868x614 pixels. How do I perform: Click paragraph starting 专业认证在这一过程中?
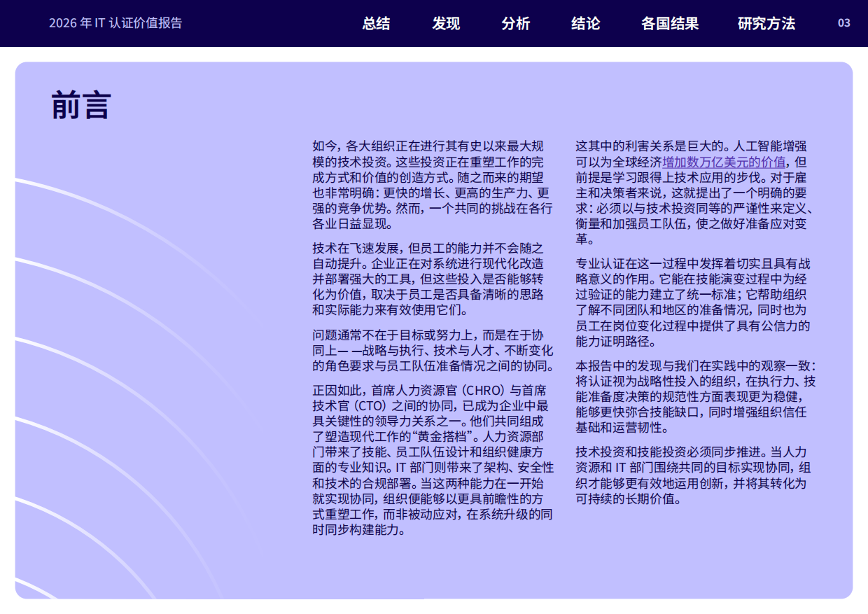point(693,303)
